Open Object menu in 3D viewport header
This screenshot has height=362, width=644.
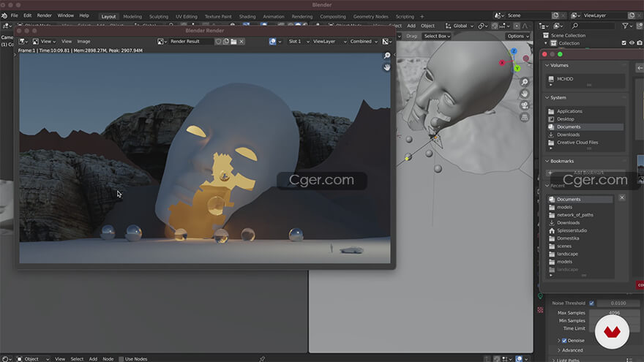[x=427, y=26]
